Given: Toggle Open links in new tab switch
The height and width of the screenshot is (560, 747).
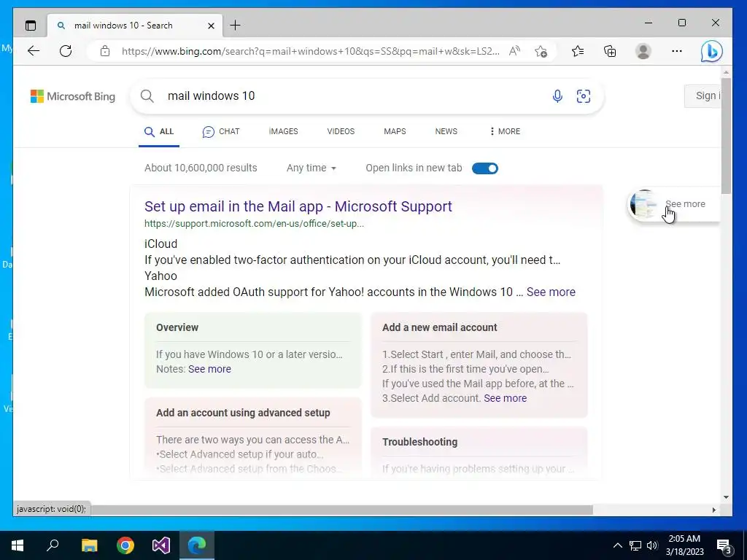Looking at the screenshot, I should [x=485, y=168].
